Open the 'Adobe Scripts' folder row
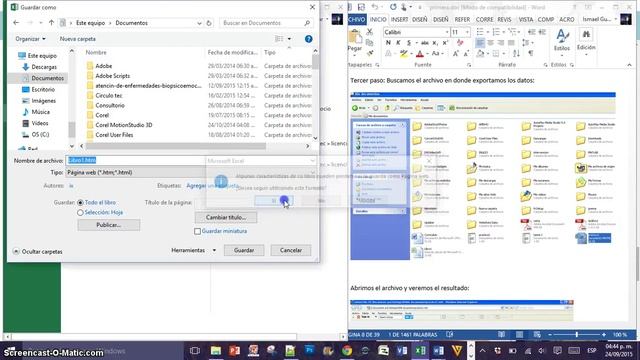640x360 pixels. 199,76
